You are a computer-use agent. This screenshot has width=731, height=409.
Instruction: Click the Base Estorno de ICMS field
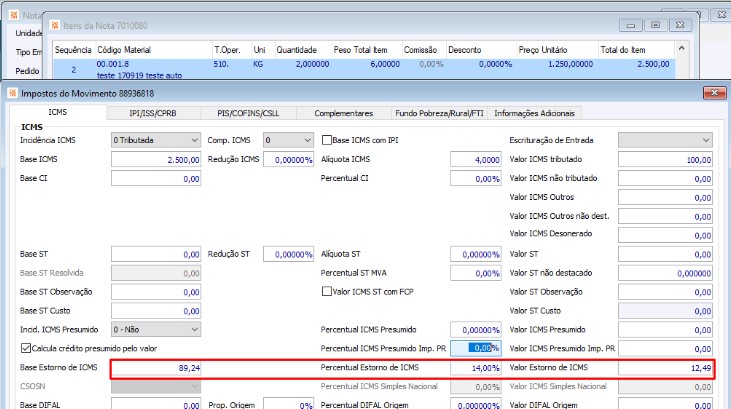click(x=156, y=368)
